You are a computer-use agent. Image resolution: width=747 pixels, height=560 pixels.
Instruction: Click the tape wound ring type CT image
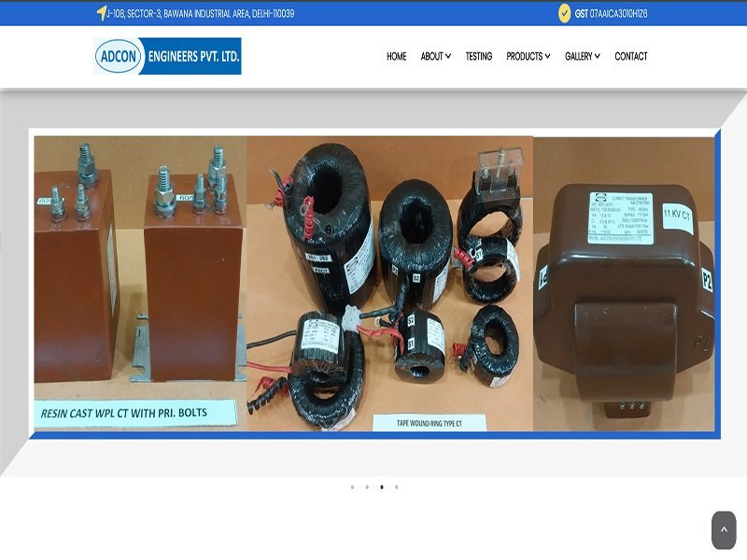coord(389,284)
